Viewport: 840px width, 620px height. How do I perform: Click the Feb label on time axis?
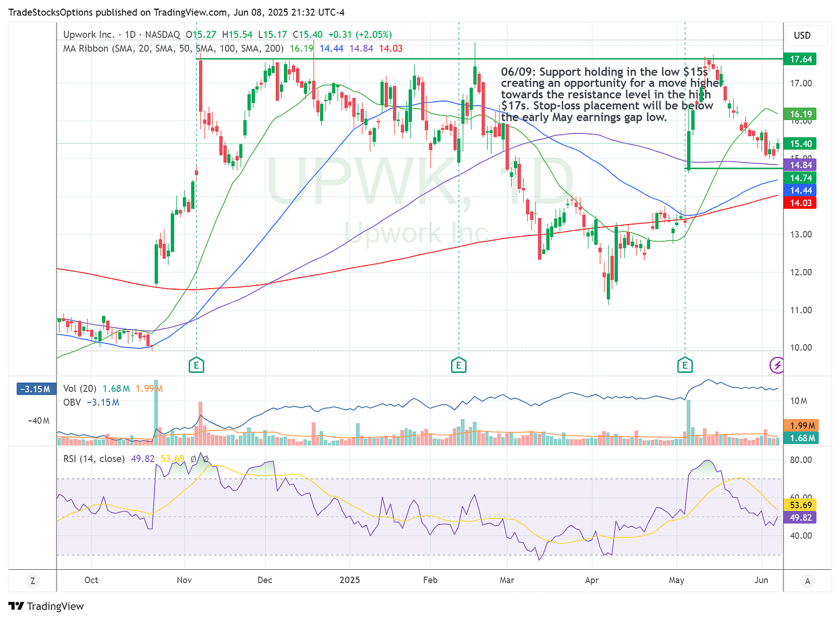(430, 580)
